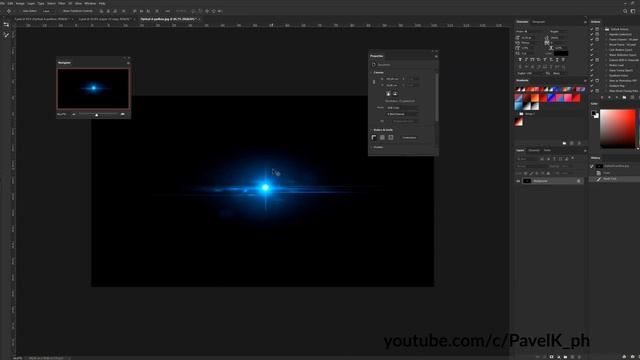Open the Search icon at top right
This screenshot has width=640, height=360.
625,11
